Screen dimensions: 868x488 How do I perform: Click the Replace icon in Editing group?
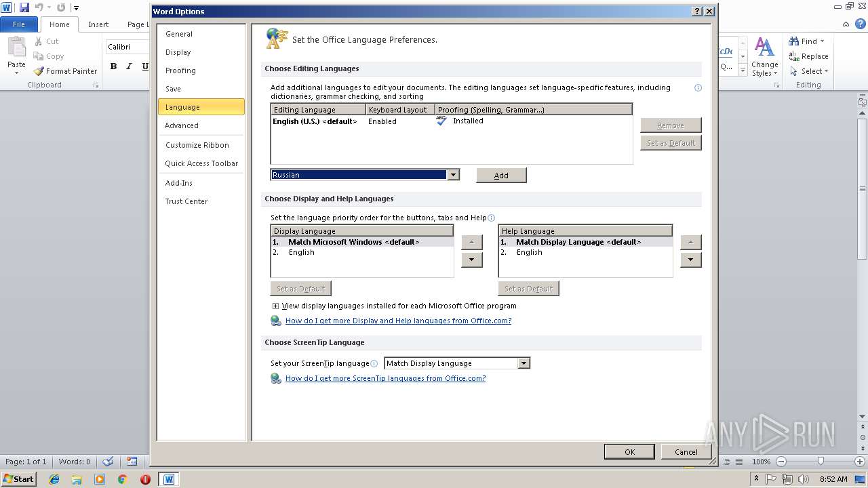coord(793,56)
